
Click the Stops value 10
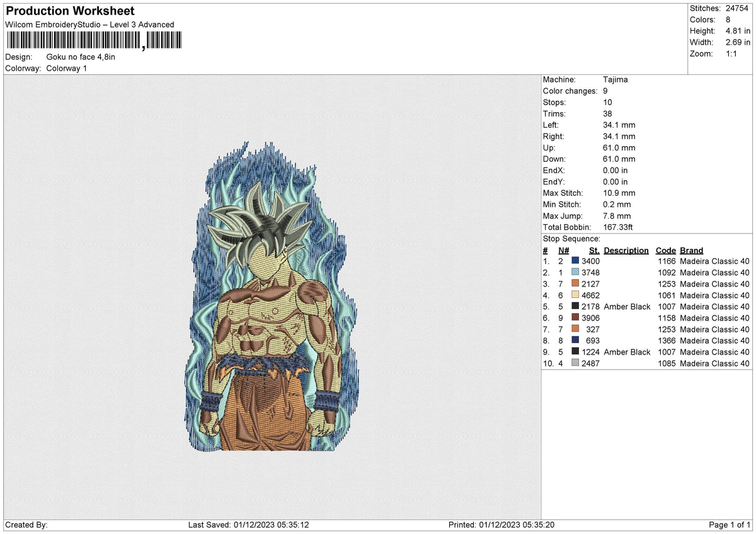click(607, 102)
